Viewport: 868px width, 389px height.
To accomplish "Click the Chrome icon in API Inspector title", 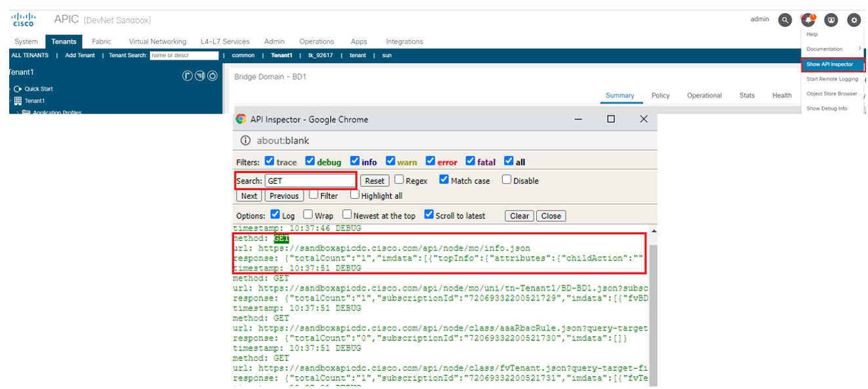I will [241, 119].
